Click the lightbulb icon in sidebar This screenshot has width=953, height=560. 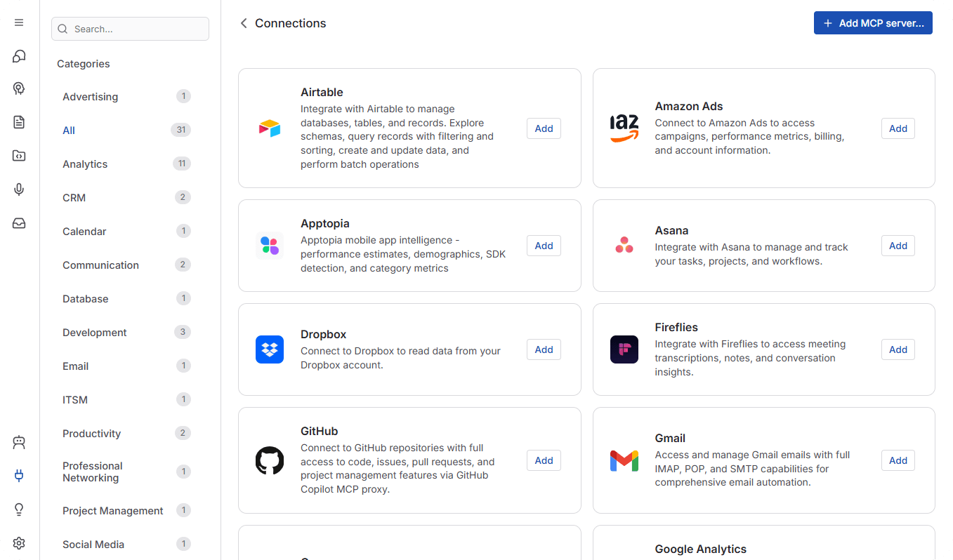pyautogui.click(x=19, y=509)
